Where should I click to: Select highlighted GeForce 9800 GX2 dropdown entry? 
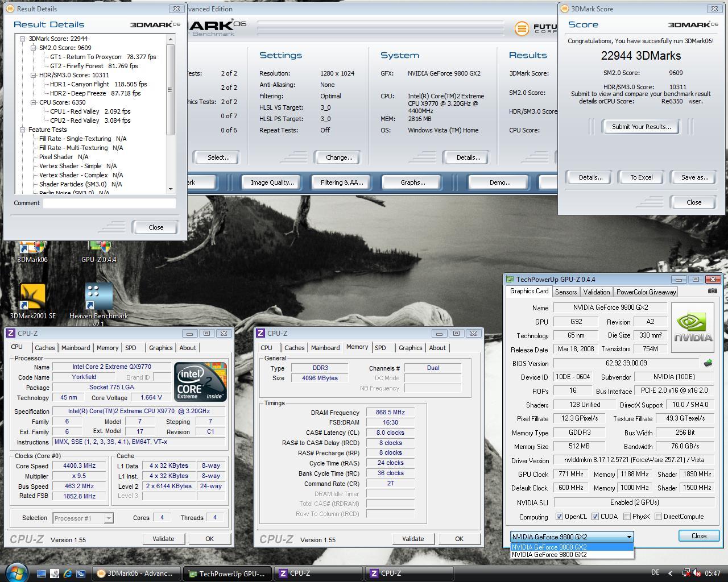tap(572, 547)
